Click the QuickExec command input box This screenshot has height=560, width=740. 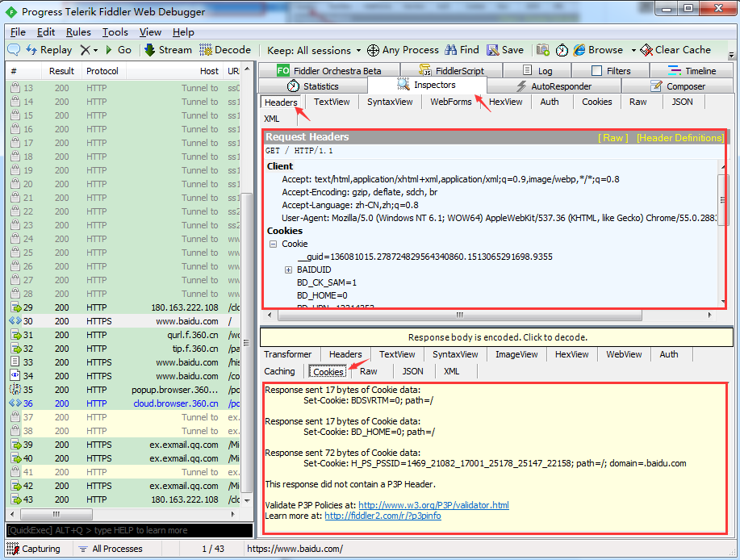pos(129,530)
